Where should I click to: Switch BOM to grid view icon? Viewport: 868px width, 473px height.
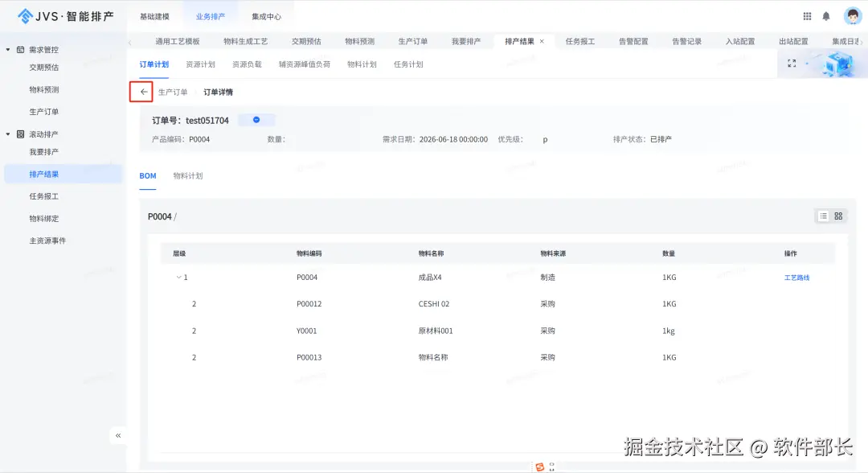point(838,216)
